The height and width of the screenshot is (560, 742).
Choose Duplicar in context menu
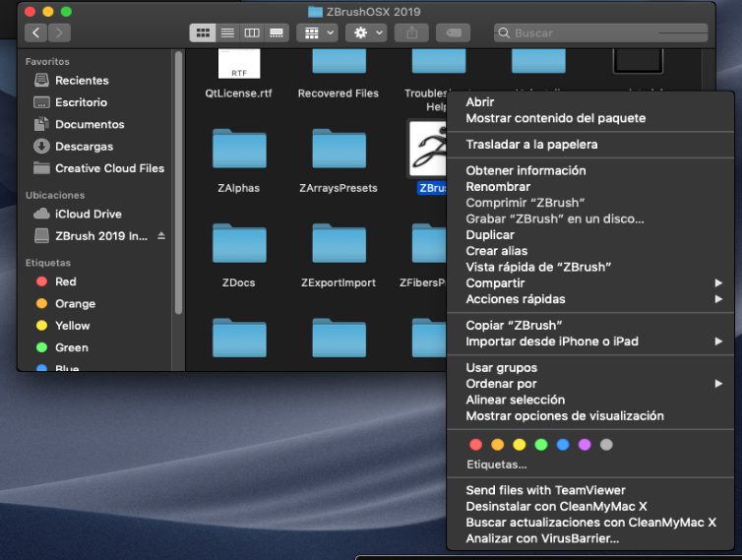(x=590, y=235)
